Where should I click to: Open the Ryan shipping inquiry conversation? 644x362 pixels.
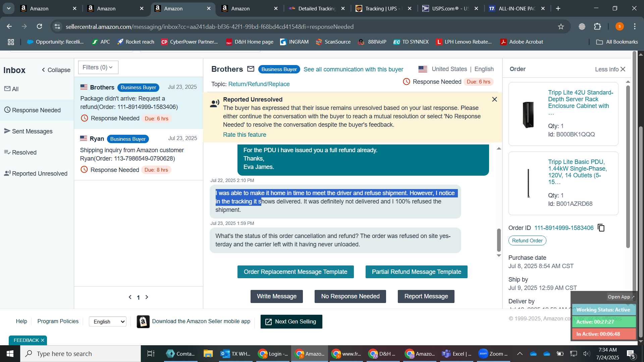point(139,155)
